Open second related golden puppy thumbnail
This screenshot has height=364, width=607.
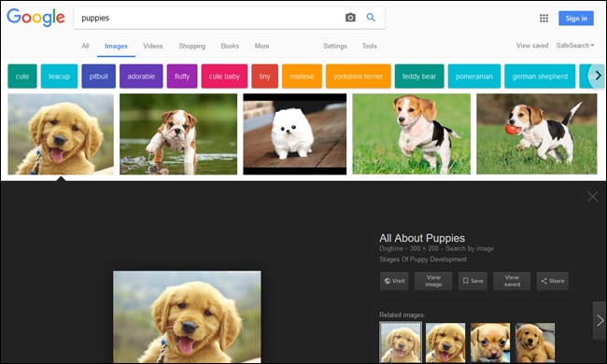pyautogui.click(x=445, y=343)
